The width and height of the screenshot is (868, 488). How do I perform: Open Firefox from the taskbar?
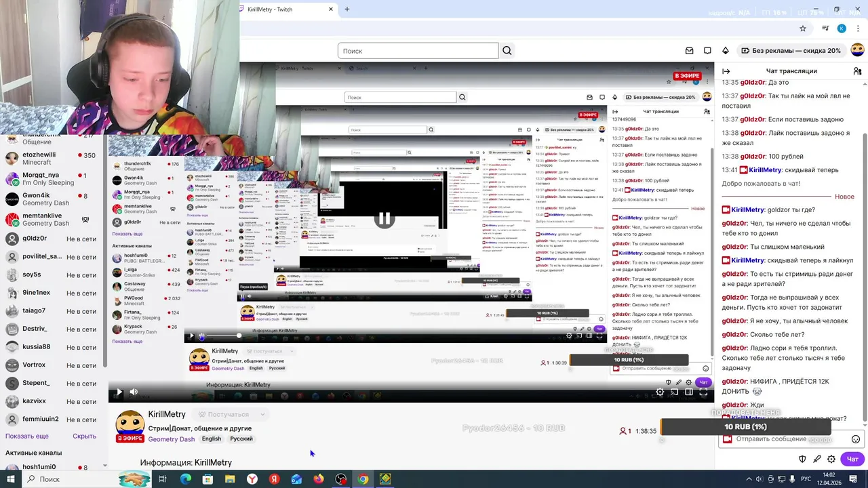(x=319, y=479)
